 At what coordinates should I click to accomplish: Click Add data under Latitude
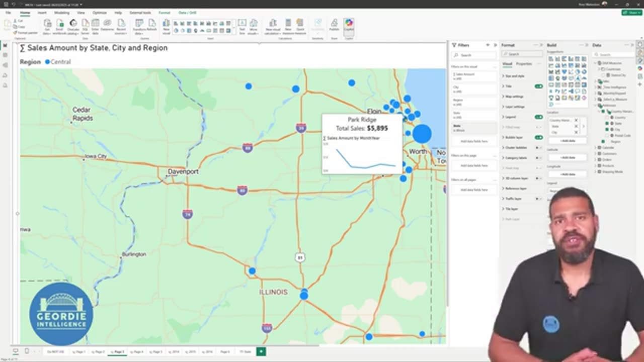coord(568,157)
